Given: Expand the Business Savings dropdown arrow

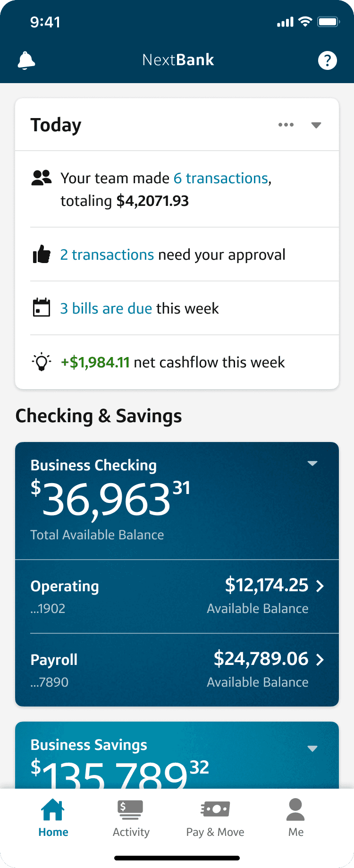Looking at the screenshot, I should tap(312, 749).
